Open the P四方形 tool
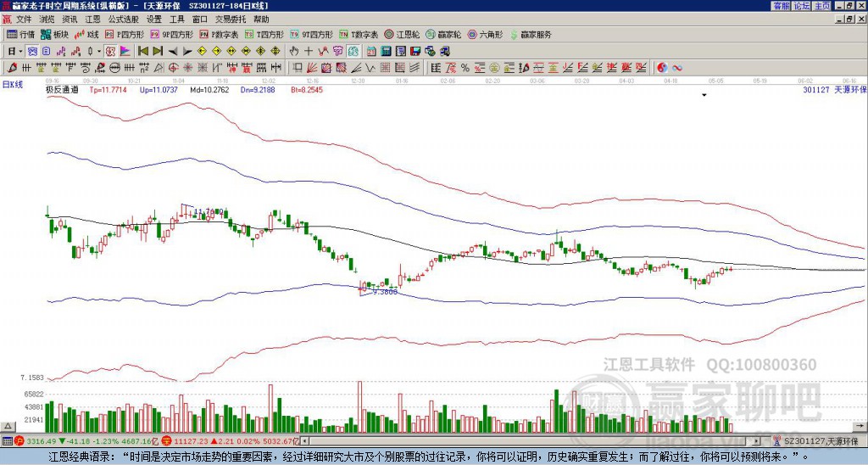The height and width of the screenshot is (465, 868). click(x=125, y=34)
